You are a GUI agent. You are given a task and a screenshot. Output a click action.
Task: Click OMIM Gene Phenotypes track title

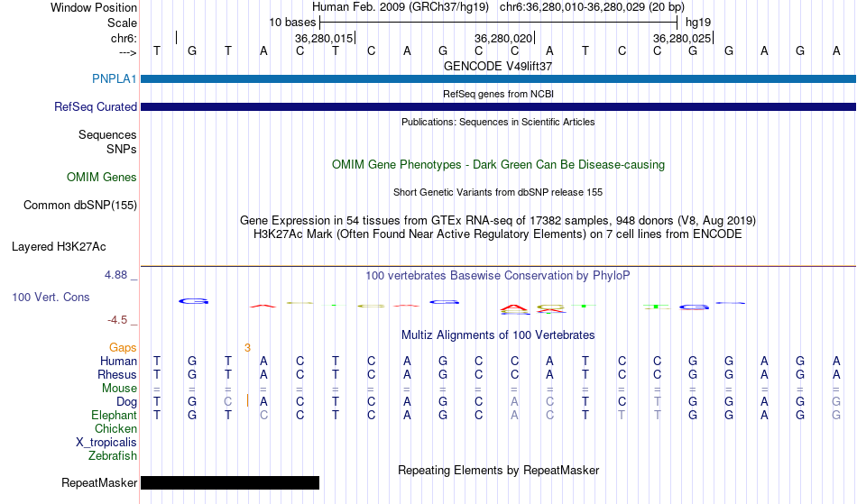point(498,164)
